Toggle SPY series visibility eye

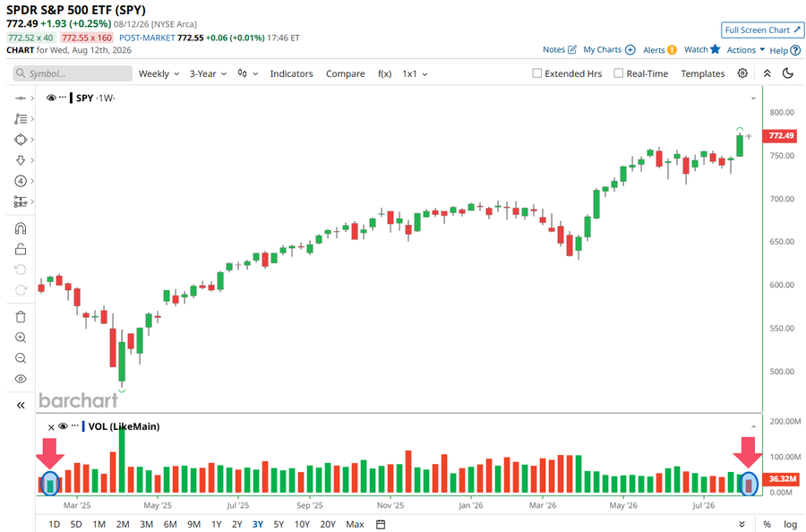point(51,98)
